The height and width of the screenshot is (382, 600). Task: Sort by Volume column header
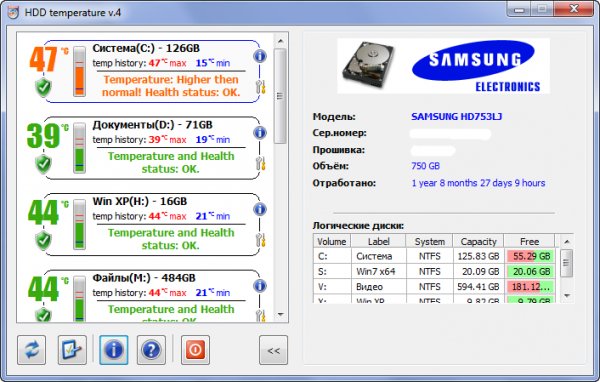pos(332,242)
